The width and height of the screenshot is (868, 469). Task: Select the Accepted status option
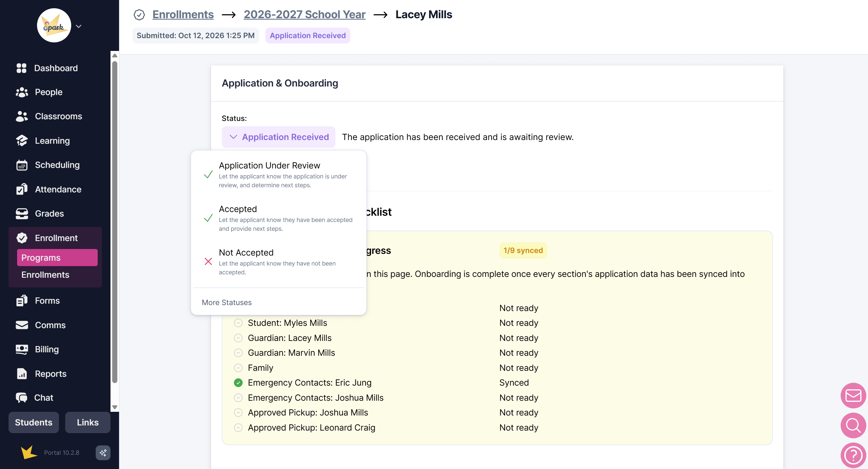click(278, 218)
